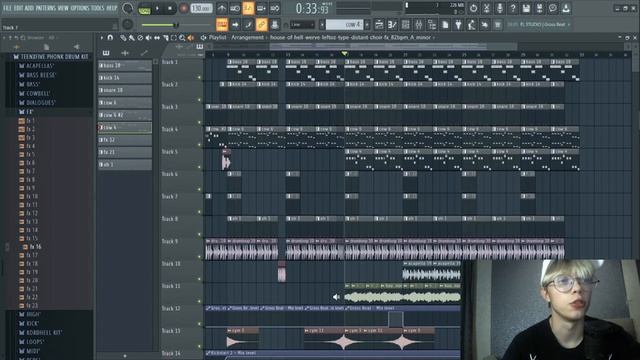This screenshot has width=640, height=360.
Task: Select the Zoom magnifier tool in Playlist
Action: [182, 38]
